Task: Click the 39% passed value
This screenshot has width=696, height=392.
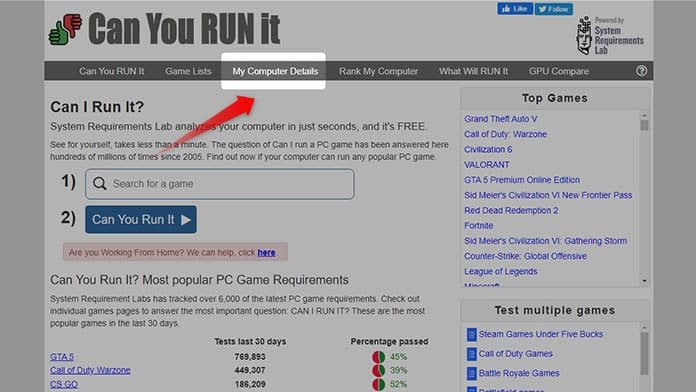Action: [x=398, y=370]
